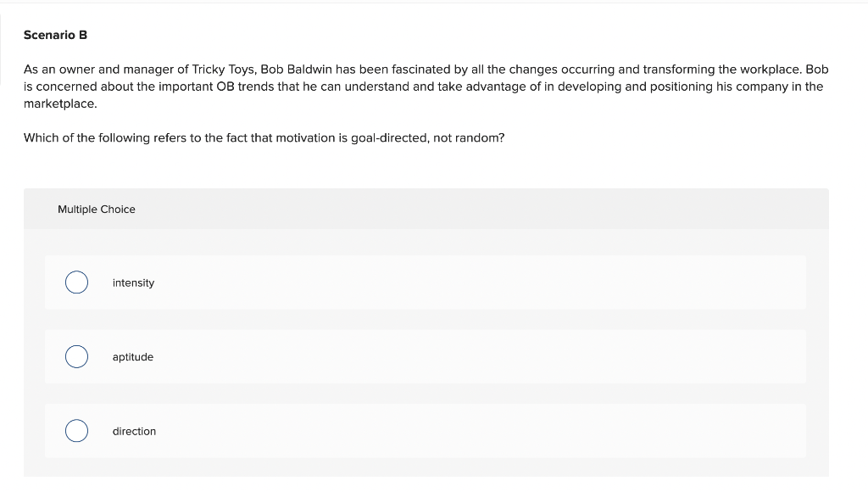868x492 pixels.
Task: Click the Scenario B heading
Action: click(x=55, y=35)
